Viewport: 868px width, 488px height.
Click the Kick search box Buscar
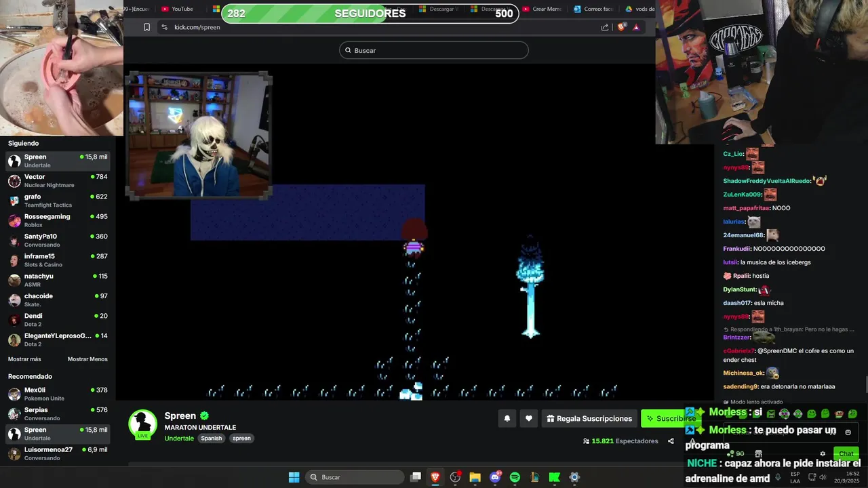click(434, 50)
